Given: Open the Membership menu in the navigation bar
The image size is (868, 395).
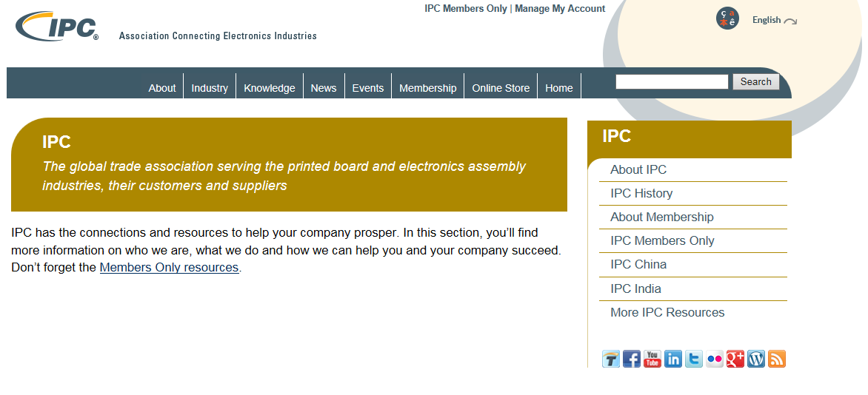Looking at the screenshot, I should click(x=428, y=88).
